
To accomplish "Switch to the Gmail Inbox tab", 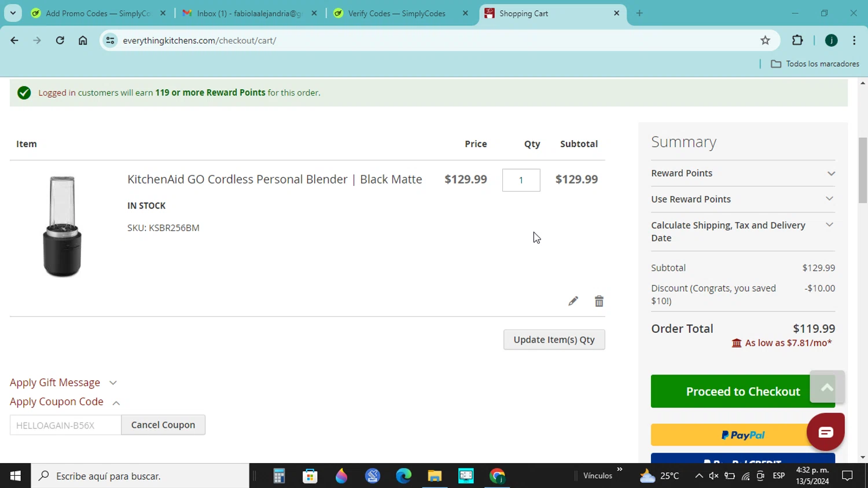I will click(x=249, y=13).
